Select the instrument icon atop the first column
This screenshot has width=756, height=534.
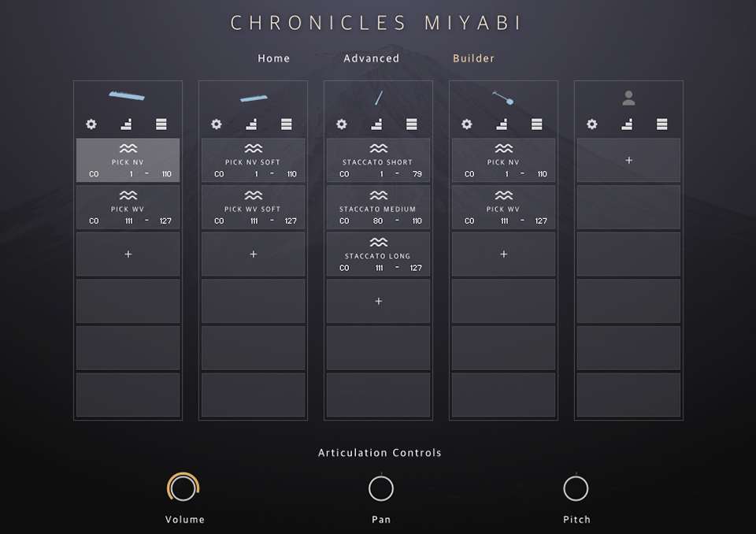tap(127, 96)
